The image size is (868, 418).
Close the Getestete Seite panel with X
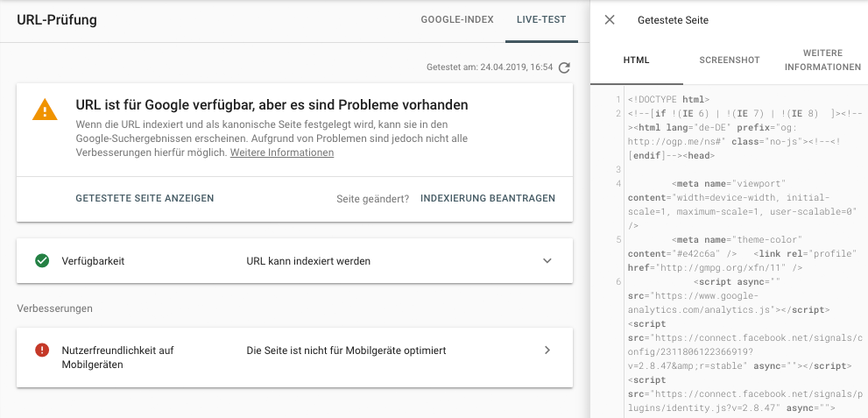coord(610,20)
